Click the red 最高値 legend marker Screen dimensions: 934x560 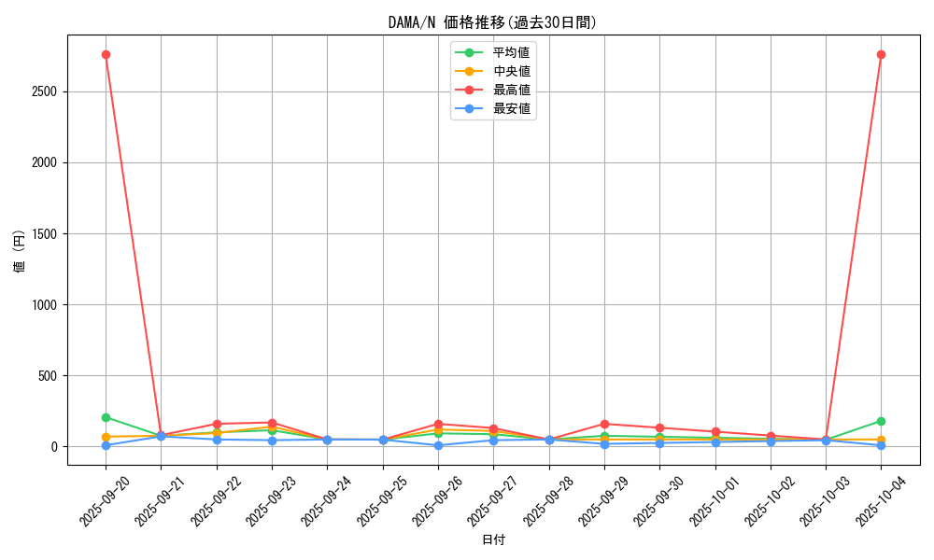coord(470,90)
